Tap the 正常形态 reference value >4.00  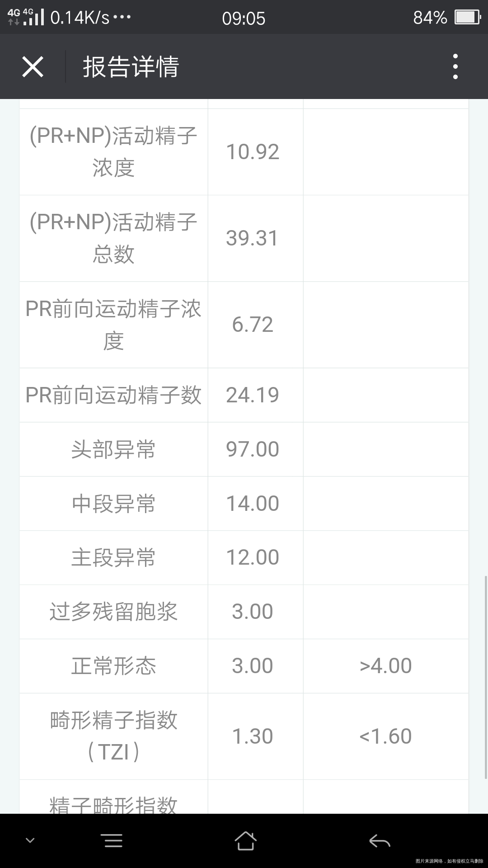[385, 666]
